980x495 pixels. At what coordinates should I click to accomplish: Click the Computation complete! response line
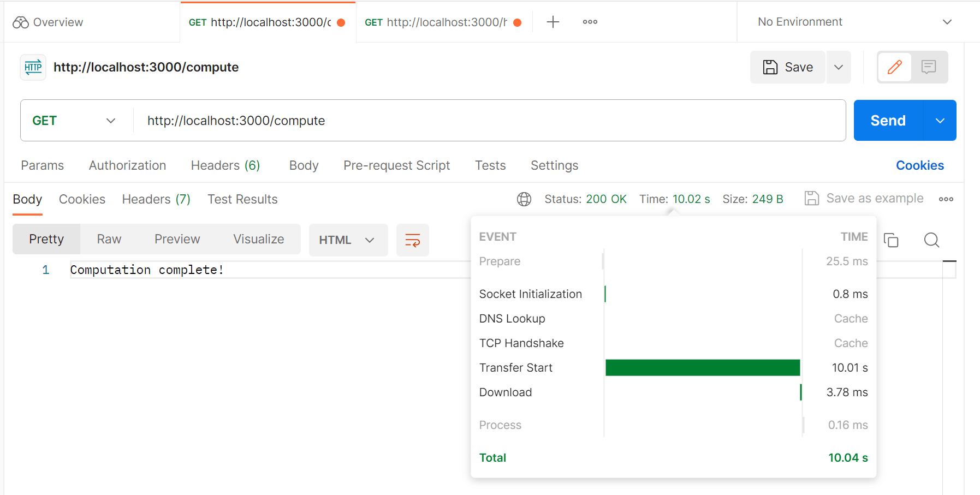pyautogui.click(x=147, y=270)
